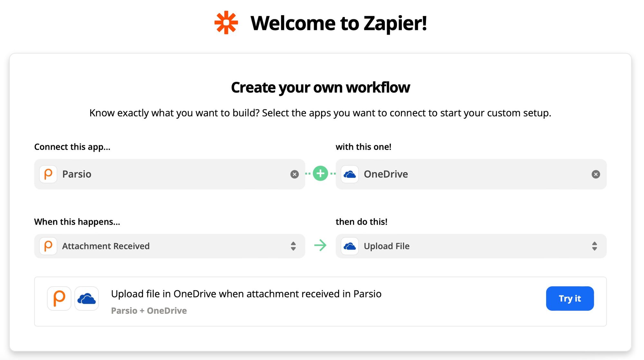Click the OneDrive icon in the action dropdown
644x360 pixels.
(x=350, y=246)
